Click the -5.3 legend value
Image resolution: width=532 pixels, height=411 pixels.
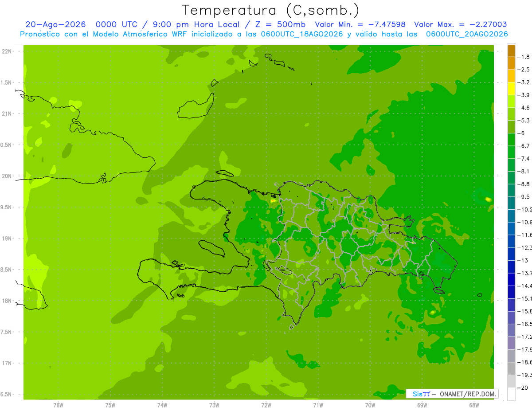(524, 120)
